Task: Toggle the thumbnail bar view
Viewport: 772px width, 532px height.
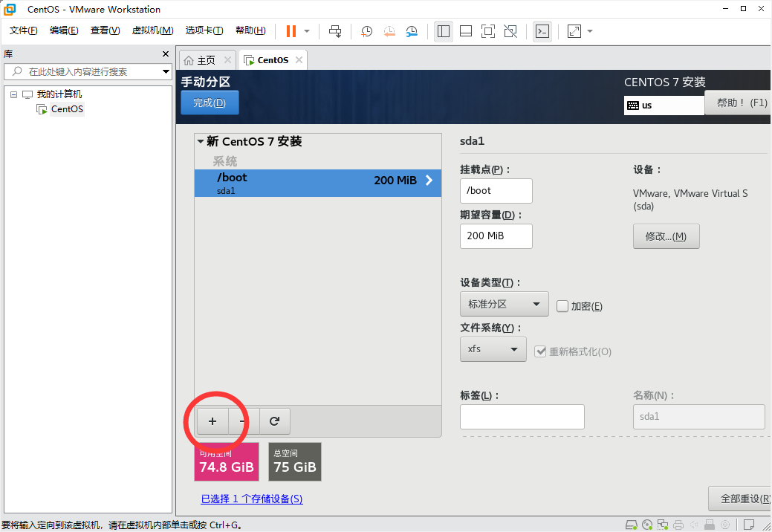Action: point(466,31)
